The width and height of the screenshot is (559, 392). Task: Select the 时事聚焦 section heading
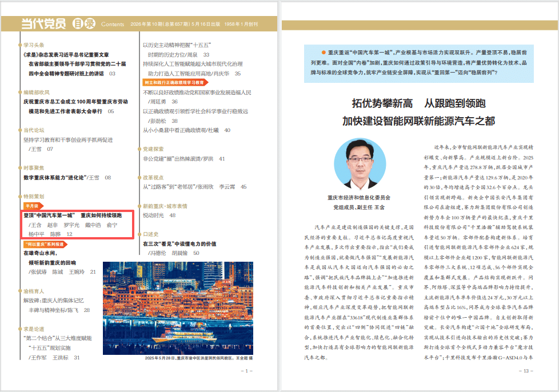[34, 168]
